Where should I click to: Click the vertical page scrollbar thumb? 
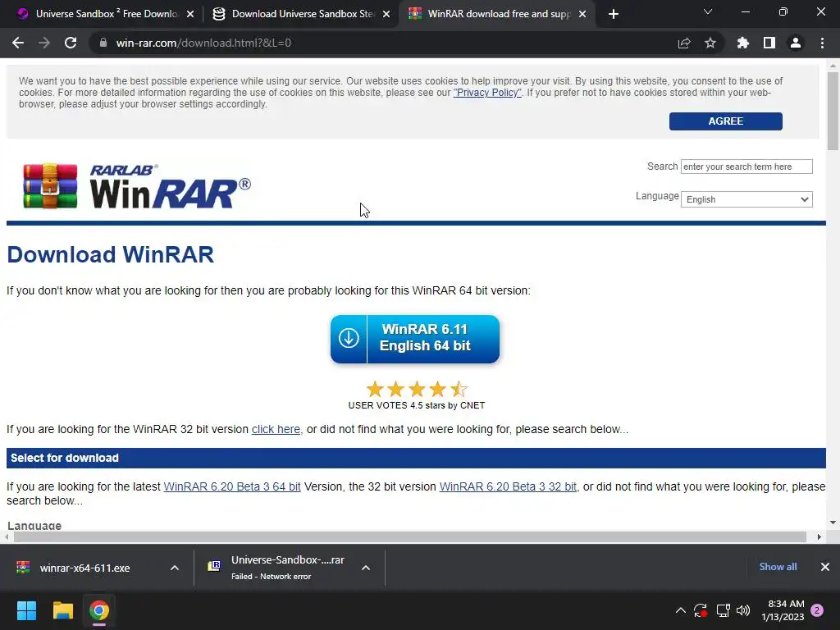coord(833,111)
